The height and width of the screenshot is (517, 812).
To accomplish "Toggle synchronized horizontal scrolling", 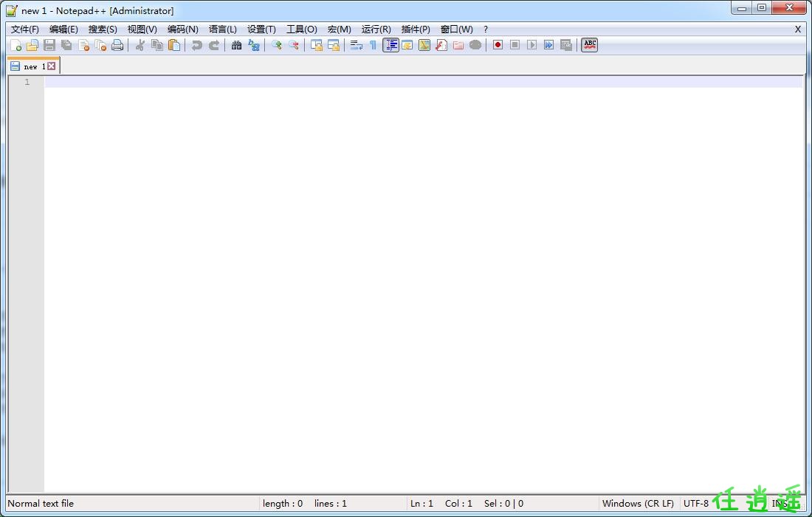I will pos(334,46).
